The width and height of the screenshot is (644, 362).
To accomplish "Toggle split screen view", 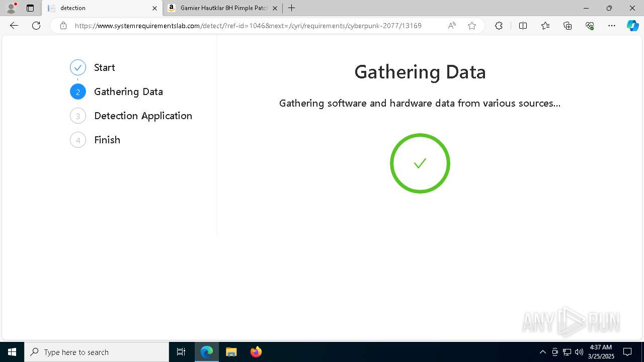I will click(x=523, y=26).
